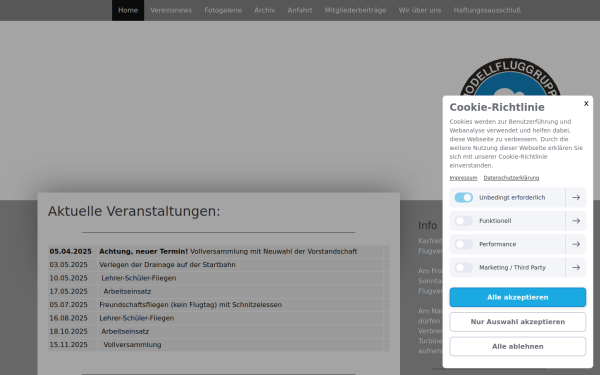Click the 15.11.2025 Vollversammlung entry
Image resolution: width=600 pixels, height=375 pixels.
132,345
